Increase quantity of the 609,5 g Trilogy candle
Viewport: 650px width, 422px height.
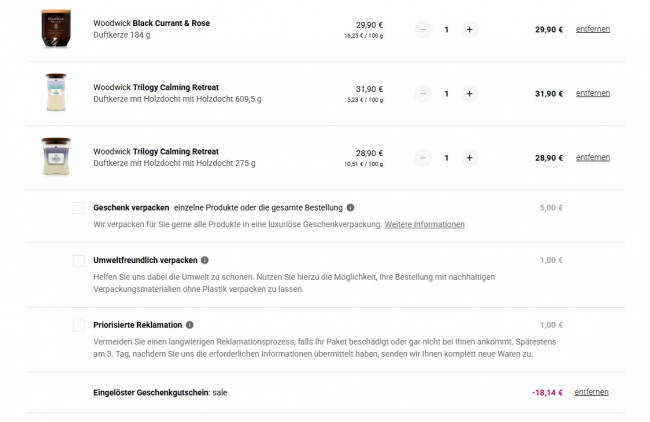[470, 94]
